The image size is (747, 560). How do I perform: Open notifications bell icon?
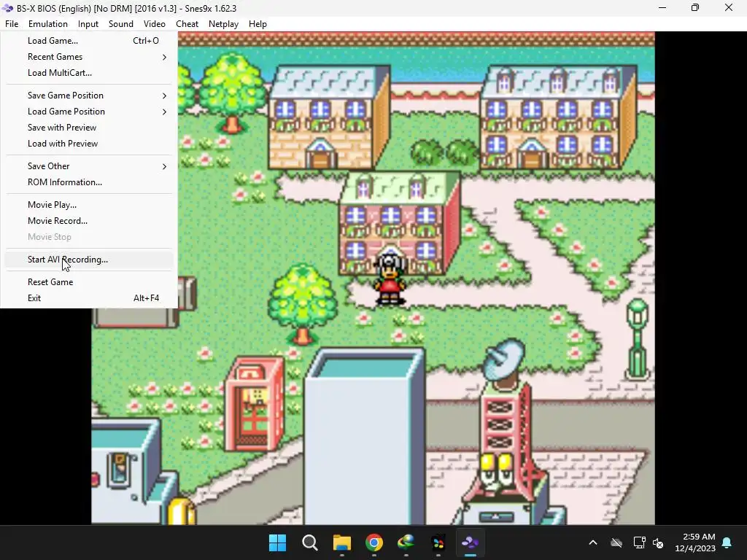[727, 542]
